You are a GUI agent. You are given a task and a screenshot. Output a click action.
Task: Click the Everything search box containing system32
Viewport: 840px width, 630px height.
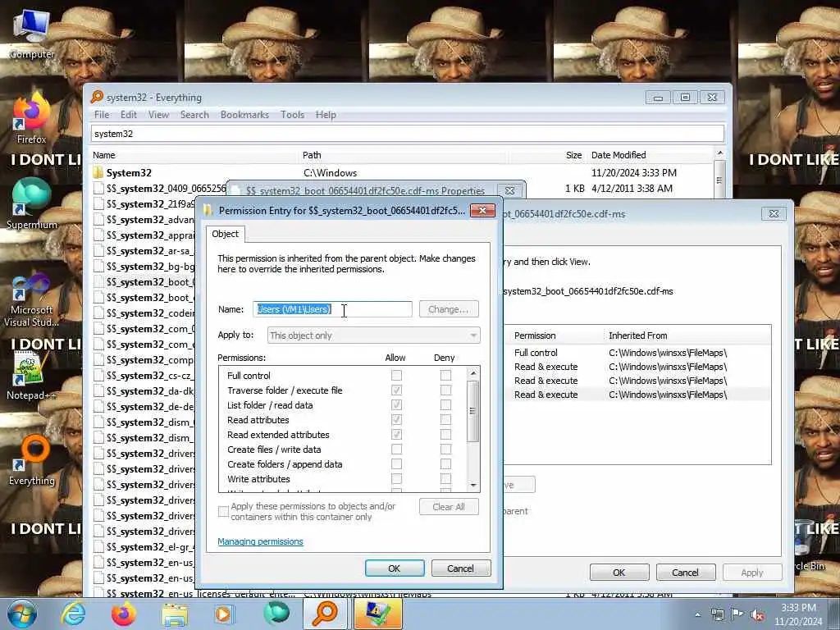[407, 134]
